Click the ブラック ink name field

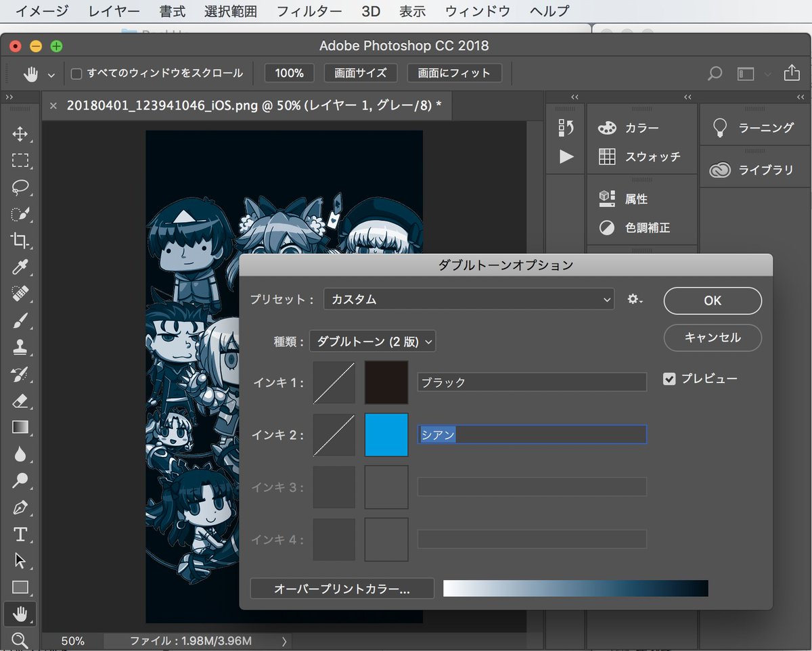(x=532, y=382)
